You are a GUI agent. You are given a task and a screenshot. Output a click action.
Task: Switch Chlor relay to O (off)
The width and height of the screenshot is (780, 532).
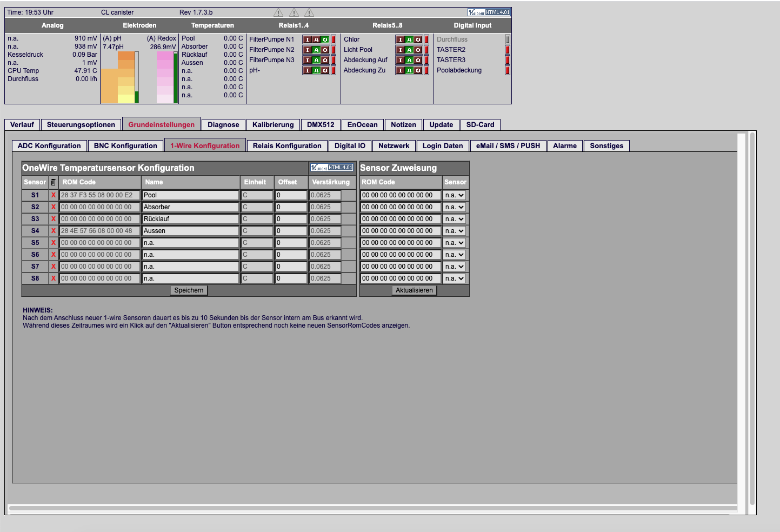point(418,39)
